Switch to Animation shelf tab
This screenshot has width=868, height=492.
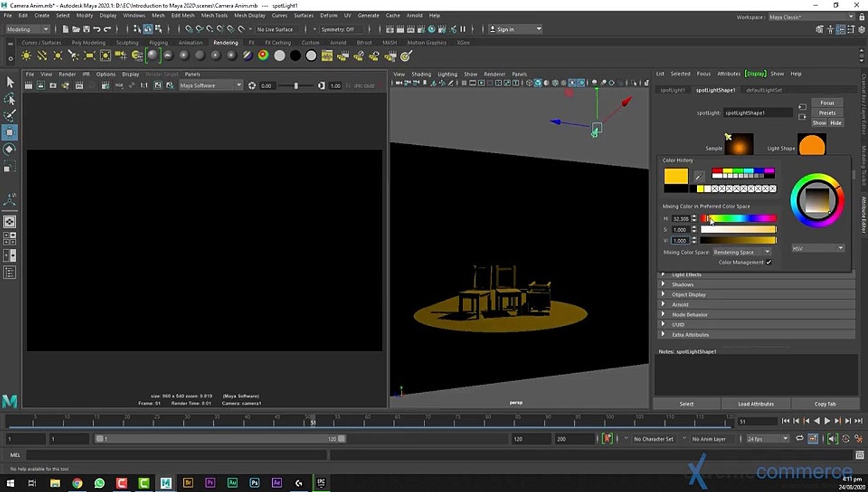tap(190, 42)
